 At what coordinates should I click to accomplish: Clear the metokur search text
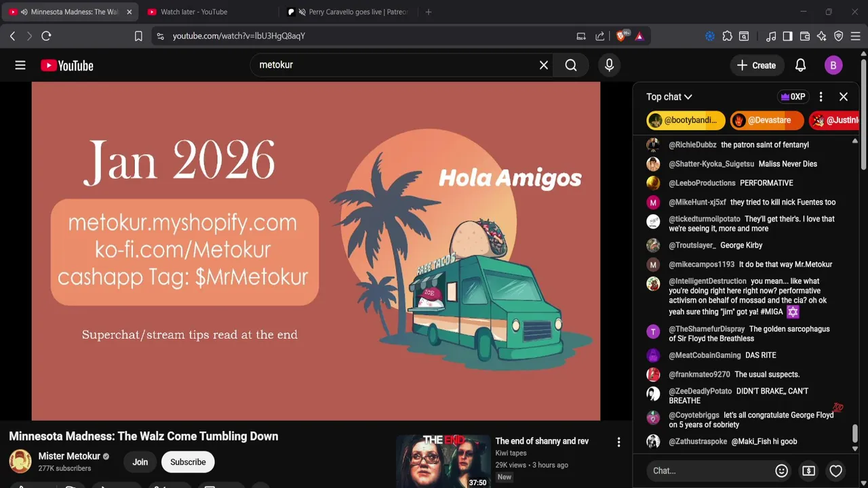543,65
